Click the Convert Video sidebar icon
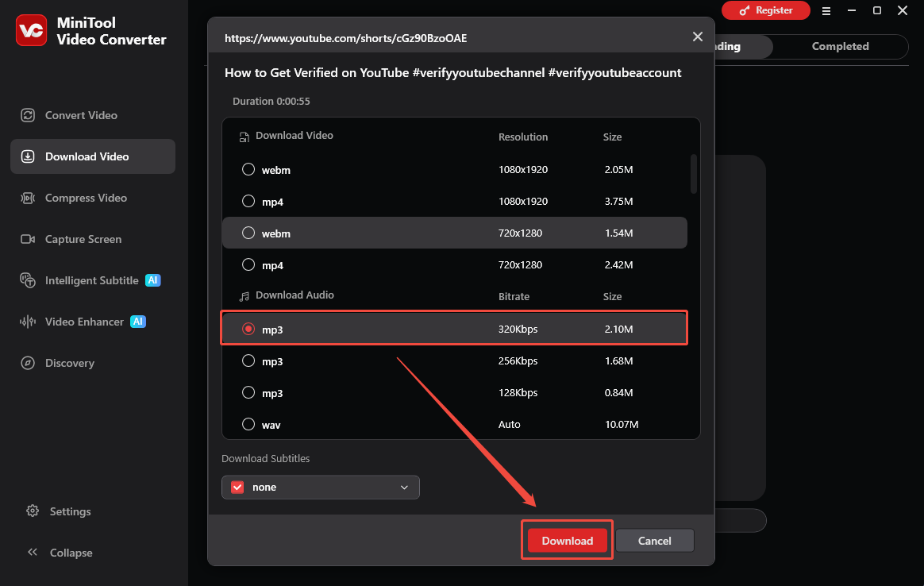The image size is (924, 586). 28,116
